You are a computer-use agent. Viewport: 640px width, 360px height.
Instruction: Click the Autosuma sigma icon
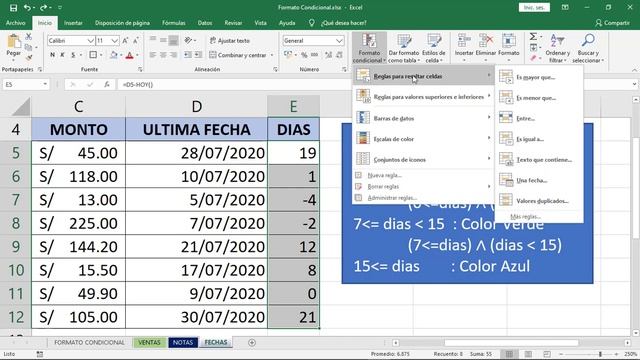533,37
